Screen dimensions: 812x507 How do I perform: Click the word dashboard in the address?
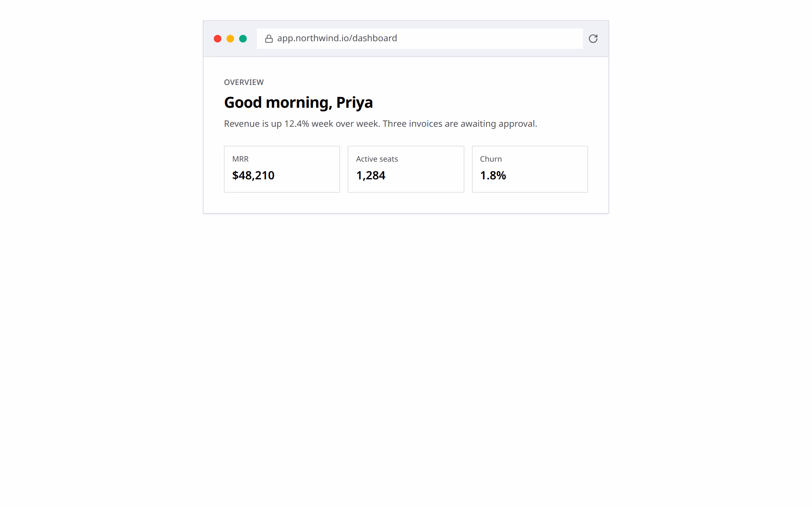[x=375, y=38]
